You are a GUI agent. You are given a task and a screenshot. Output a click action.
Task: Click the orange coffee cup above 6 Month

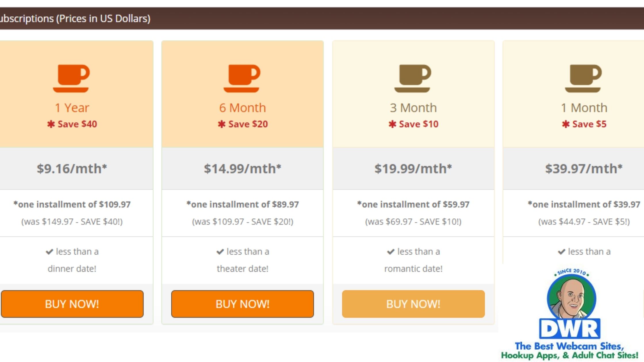click(x=242, y=78)
